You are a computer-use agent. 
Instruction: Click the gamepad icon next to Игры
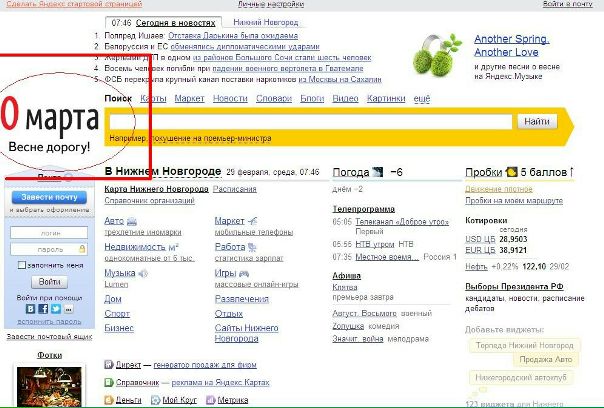coord(244,274)
